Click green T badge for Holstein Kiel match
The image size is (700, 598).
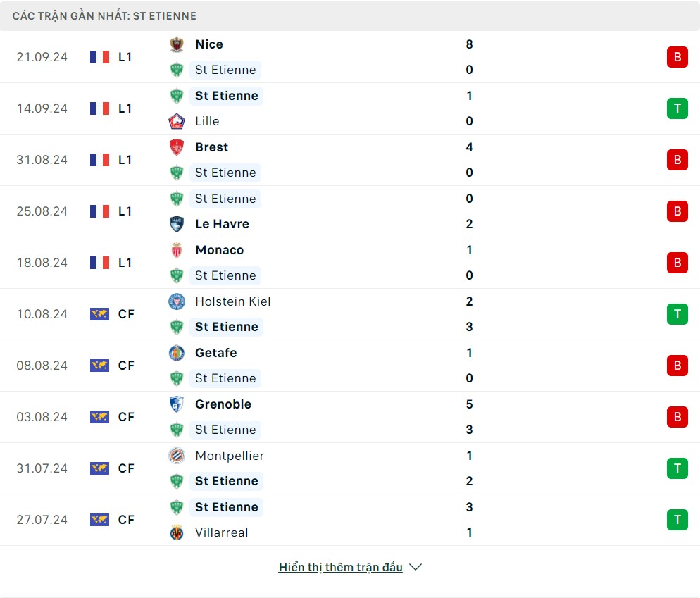(x=677, y=314)
